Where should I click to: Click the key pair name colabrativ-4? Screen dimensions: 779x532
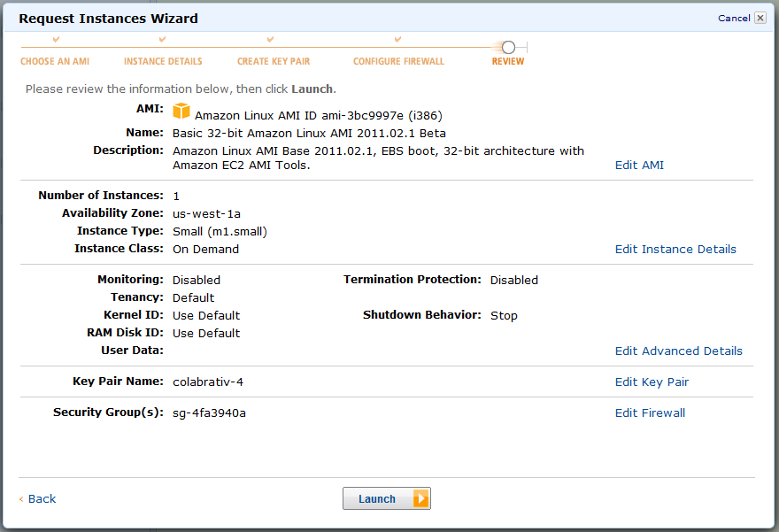pyautogui.click(x=208, y=382)
